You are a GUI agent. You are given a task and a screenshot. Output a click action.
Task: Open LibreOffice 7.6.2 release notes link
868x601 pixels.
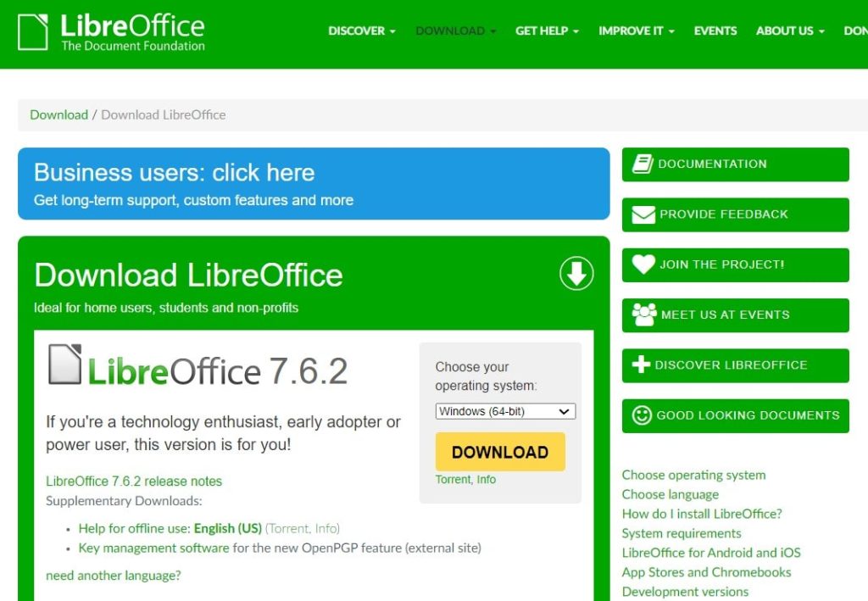pos(134,481)
